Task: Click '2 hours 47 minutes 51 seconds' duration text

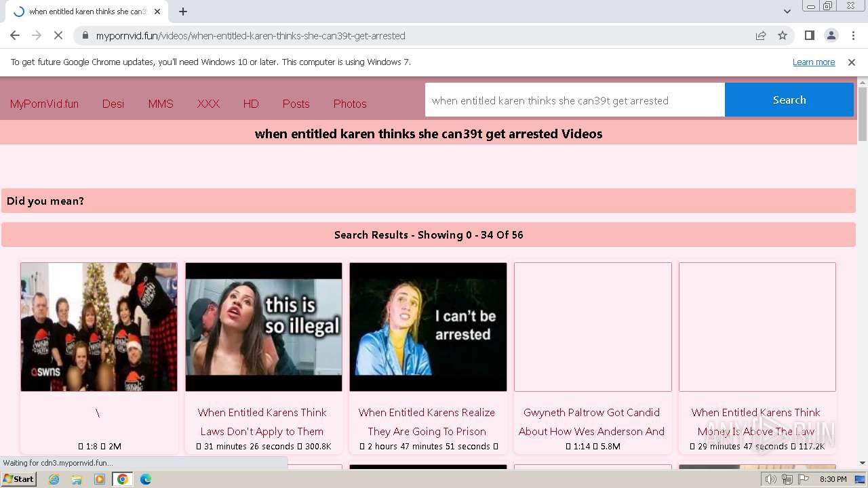Action: pos(429,447)
